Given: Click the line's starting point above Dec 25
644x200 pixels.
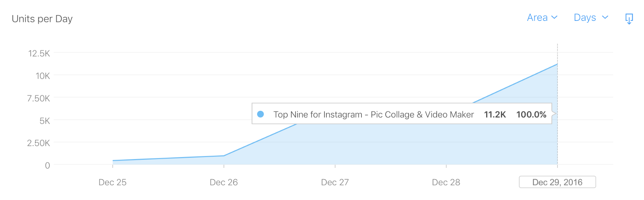Looking at the screenshot, I should (x=113, y=161).
